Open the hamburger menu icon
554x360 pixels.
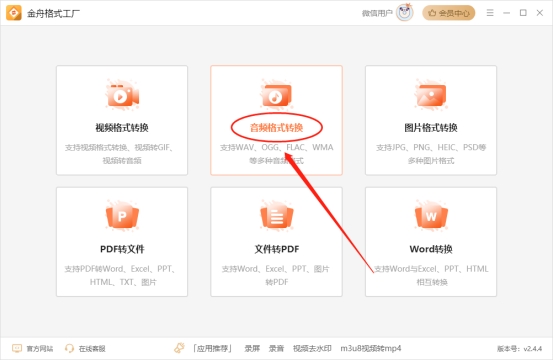pyautogui.click(x=490, y=13)
